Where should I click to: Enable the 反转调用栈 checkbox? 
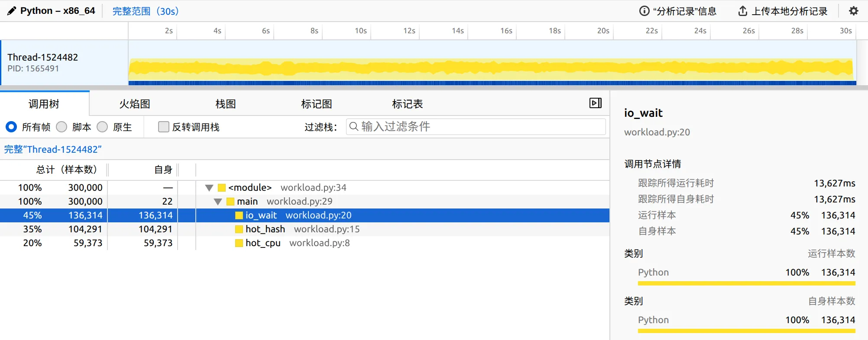[164, 127]
